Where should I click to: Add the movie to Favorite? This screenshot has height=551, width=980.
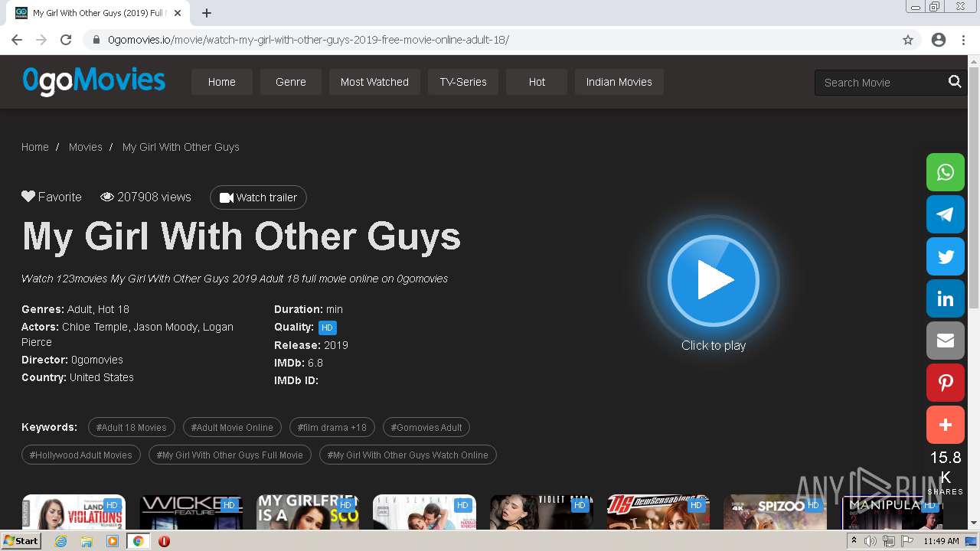pos(51,197)
